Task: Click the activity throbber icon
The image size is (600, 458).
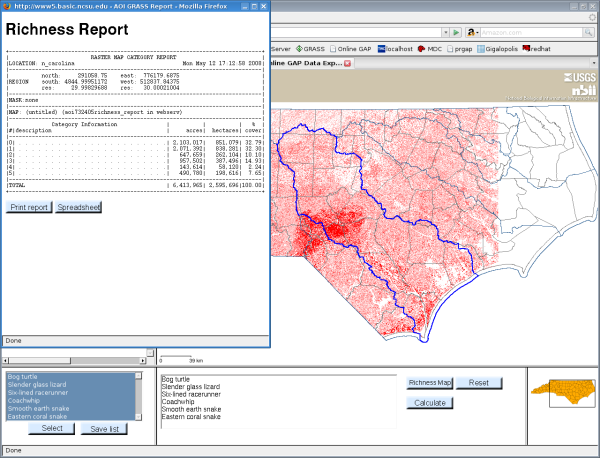Action: pos(592,17)
